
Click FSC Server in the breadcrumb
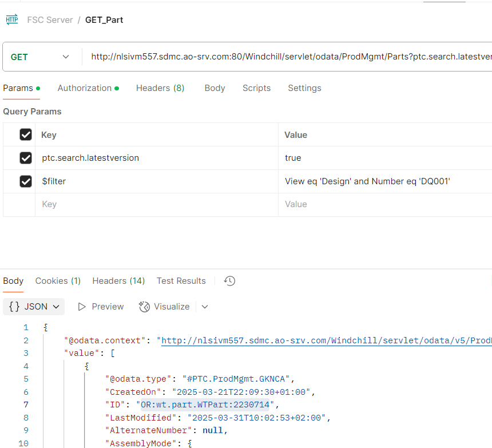coord(50,19)
